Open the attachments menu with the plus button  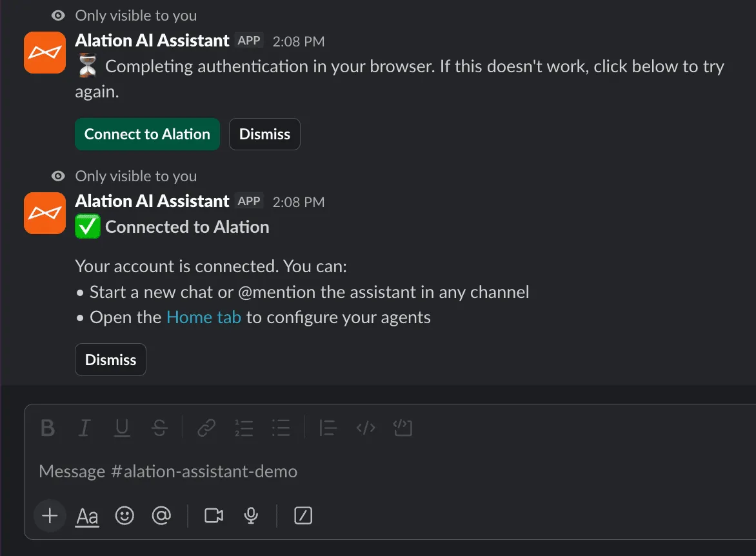click(x=50, y=515)
